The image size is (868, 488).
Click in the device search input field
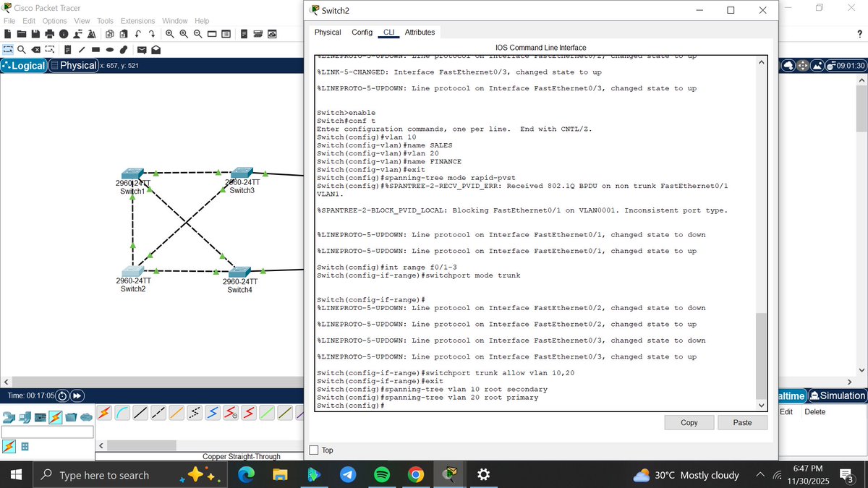(x=47, y=432)
